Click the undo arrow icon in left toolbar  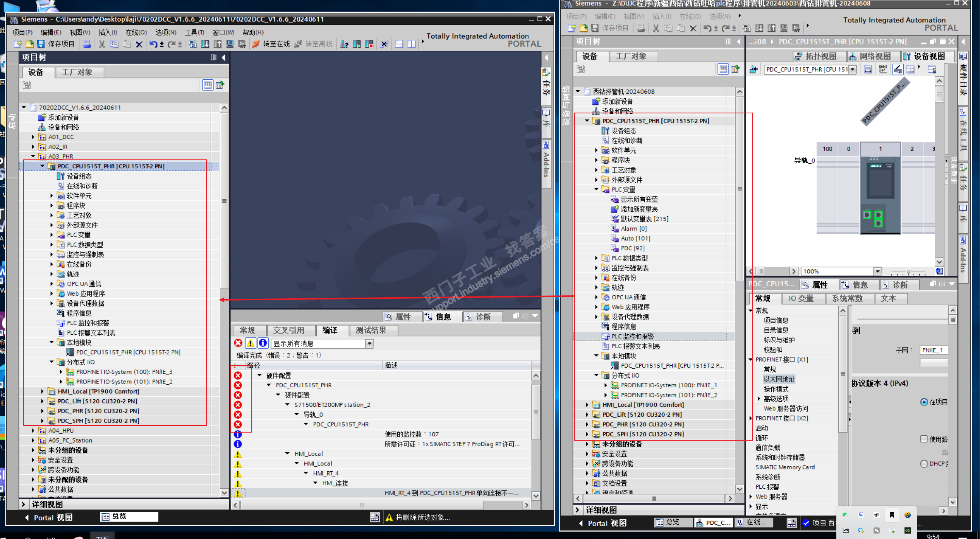(153, 44)
